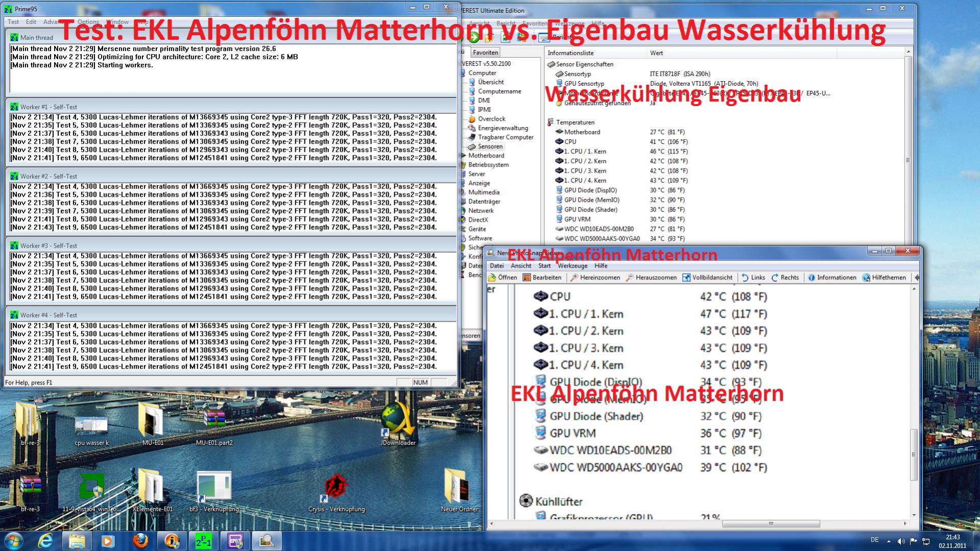
Task: Switch to the Favoriten tab in EVEREST
Action: tap(485, 52)
